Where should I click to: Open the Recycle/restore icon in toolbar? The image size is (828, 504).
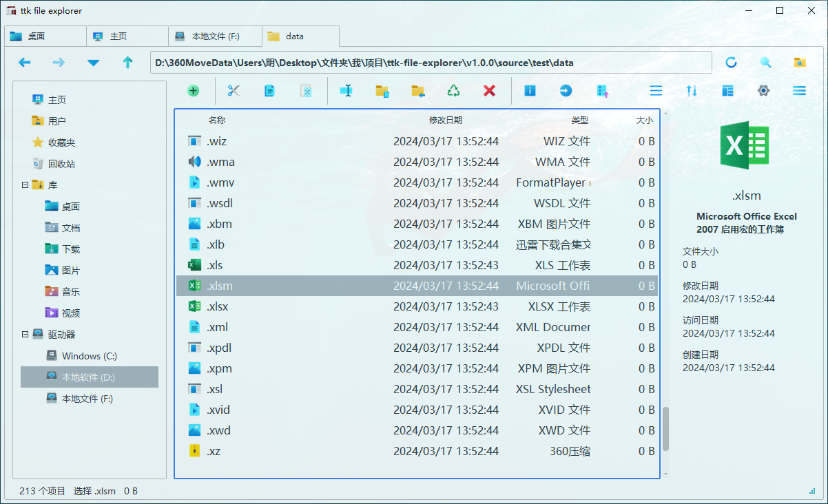pyautogui.click(x=453, y=90)
